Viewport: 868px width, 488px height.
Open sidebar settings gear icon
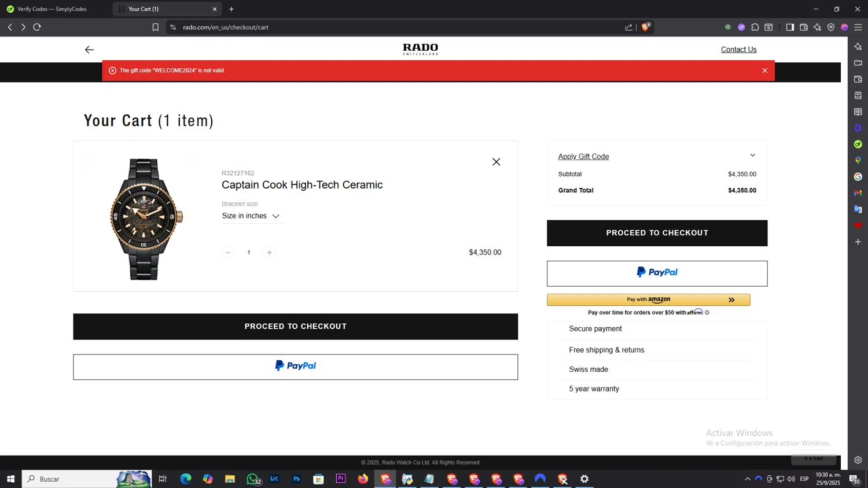coord(858,460)
